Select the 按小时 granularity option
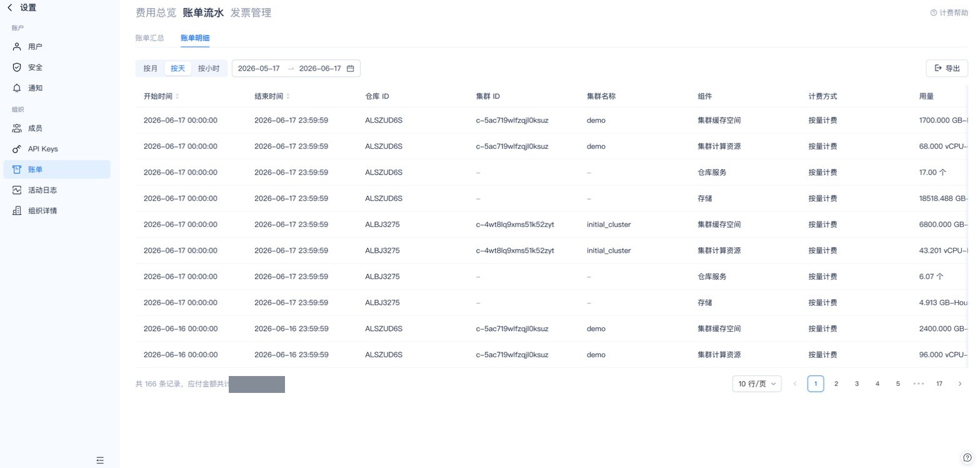 209,68
